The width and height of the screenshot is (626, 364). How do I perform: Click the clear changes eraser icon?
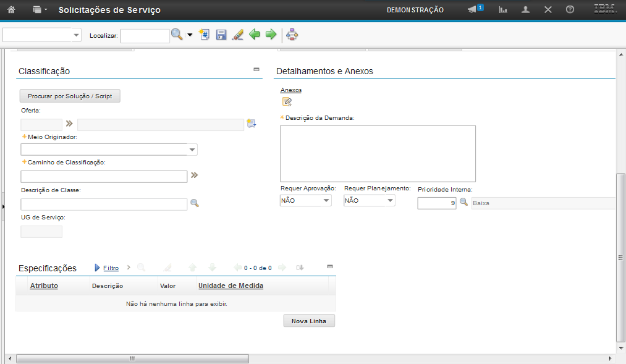(237, 35)
